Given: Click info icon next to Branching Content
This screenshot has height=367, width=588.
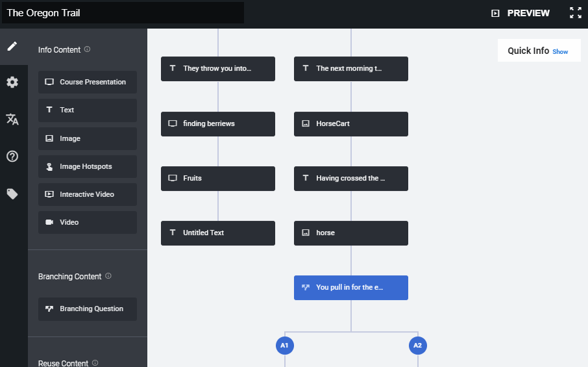Looking at the screenshot, I should 108,276.
